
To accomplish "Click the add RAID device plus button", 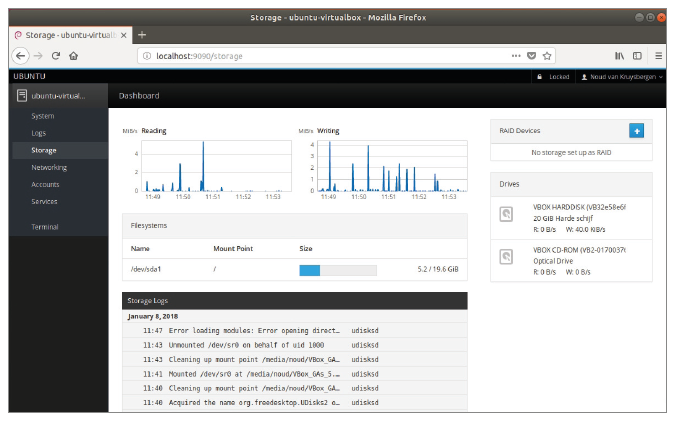I will [x=636, y=130].
